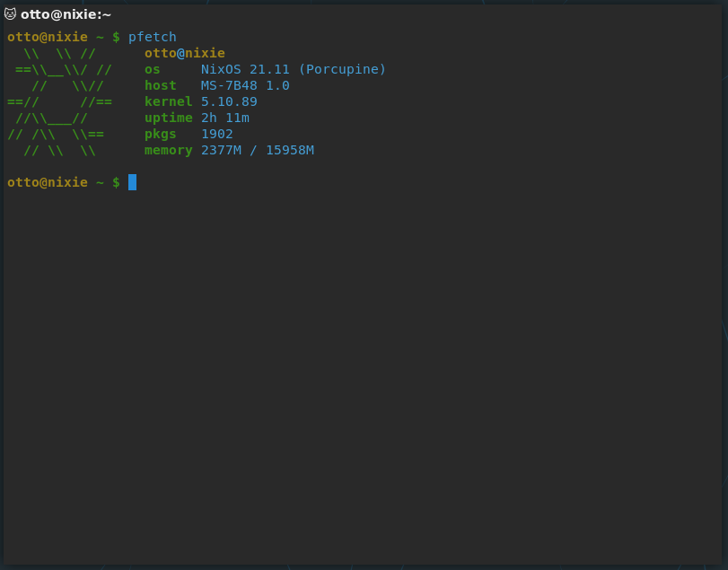
Task: Click the orange 'otto@nixie' header above the os line
Action: pos(184,53)
